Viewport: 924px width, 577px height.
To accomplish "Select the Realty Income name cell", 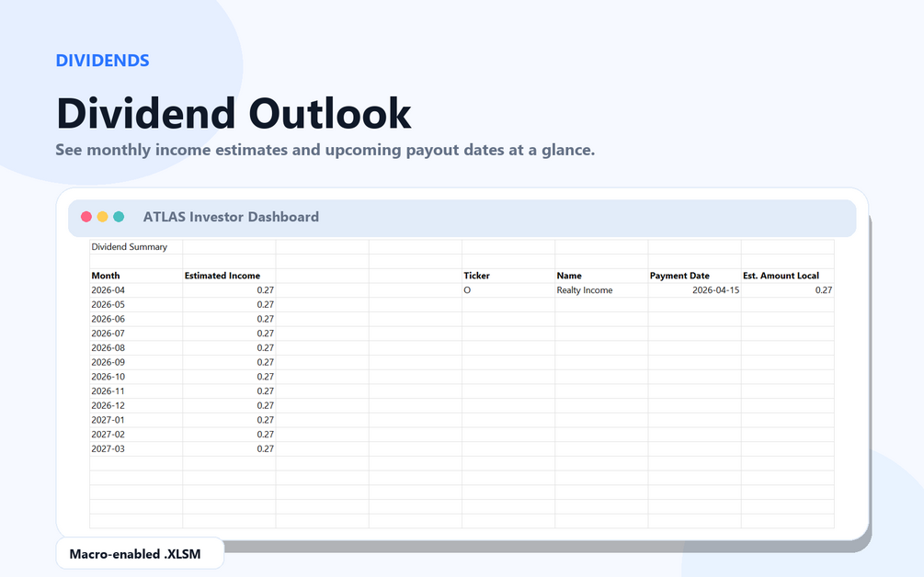I will pos(601,290).
